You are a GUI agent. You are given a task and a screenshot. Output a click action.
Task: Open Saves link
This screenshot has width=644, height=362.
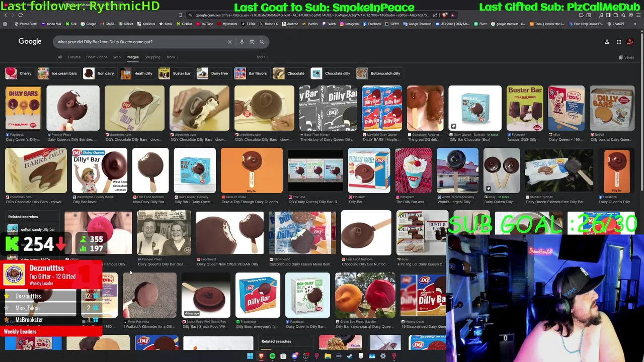[x=626, y=57]
